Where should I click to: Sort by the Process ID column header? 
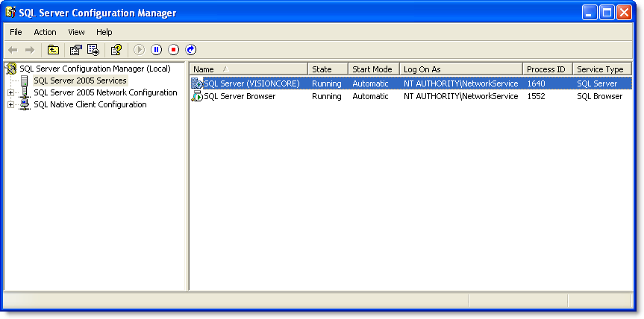tap(548, 69)
